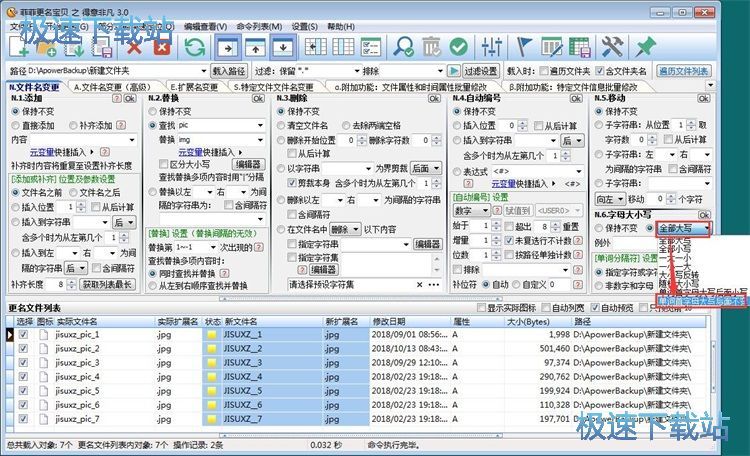Click the trash bin with check icon
The height and width of the screenshot is (456, 750).
click(x=431, y=47)
